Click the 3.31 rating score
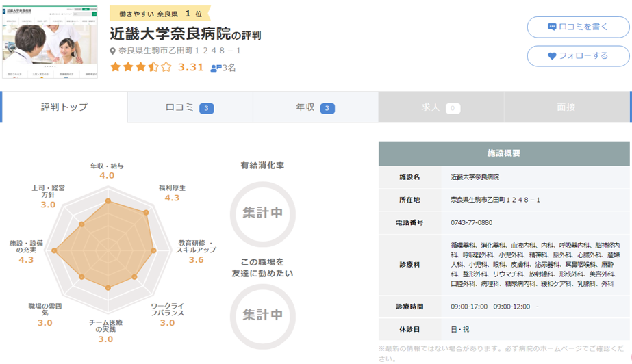This screenshot has height=364, width=632. coord(191,67)
